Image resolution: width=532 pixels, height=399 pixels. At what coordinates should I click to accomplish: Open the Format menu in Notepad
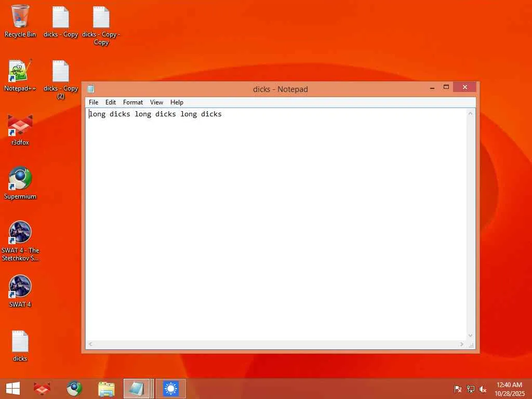[133, 102]
